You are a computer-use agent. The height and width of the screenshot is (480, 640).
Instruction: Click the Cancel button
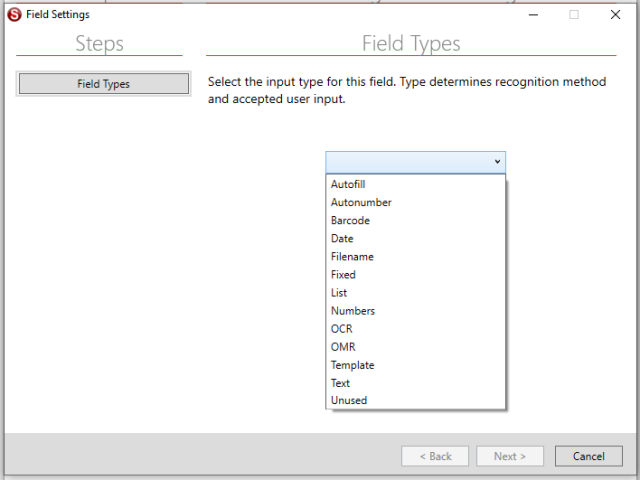(589, 456)
